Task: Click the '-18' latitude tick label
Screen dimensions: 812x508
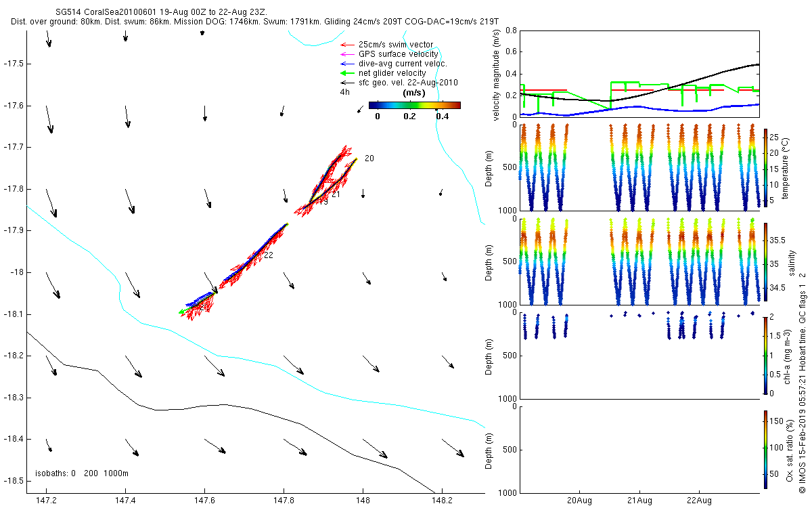Action: click(x=16, y=272)
